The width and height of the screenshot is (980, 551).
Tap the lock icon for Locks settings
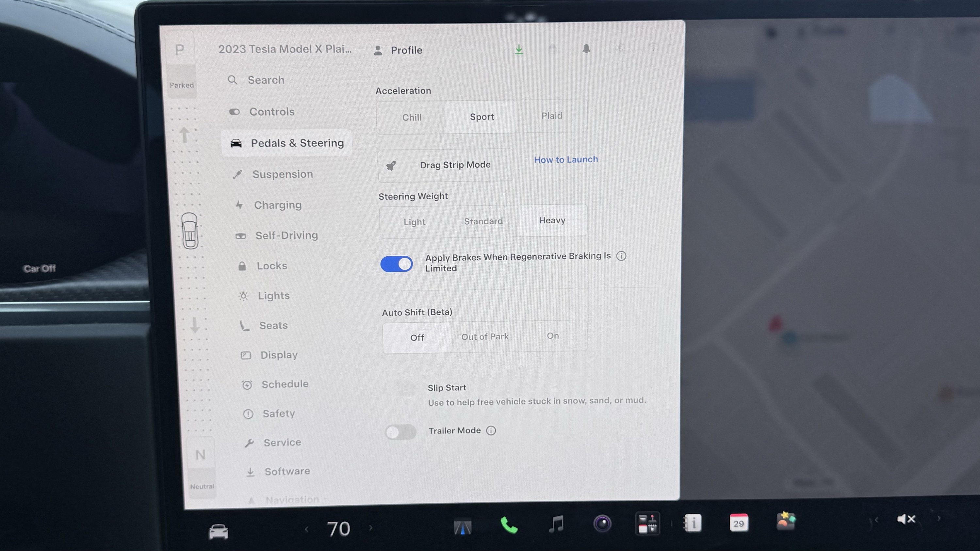click(x=242, y=266)
